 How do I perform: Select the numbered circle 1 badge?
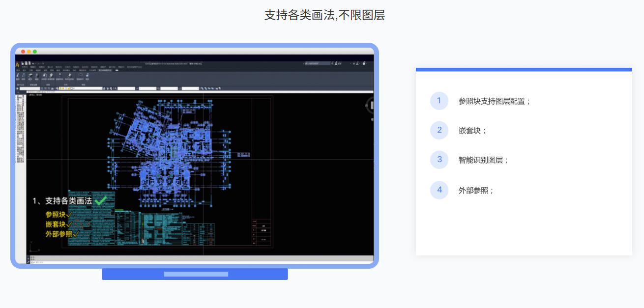[439, 101]
